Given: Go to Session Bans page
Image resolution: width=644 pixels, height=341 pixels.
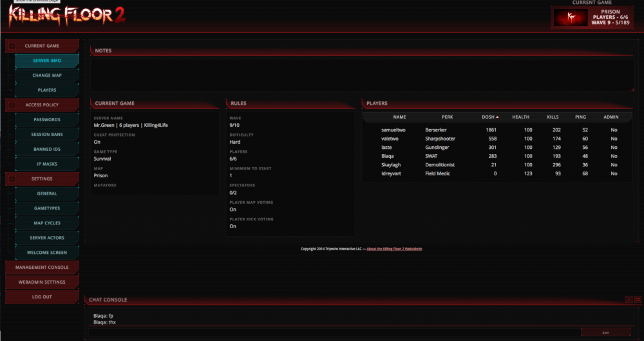Looking at the screenshot, I should [47, 135].
